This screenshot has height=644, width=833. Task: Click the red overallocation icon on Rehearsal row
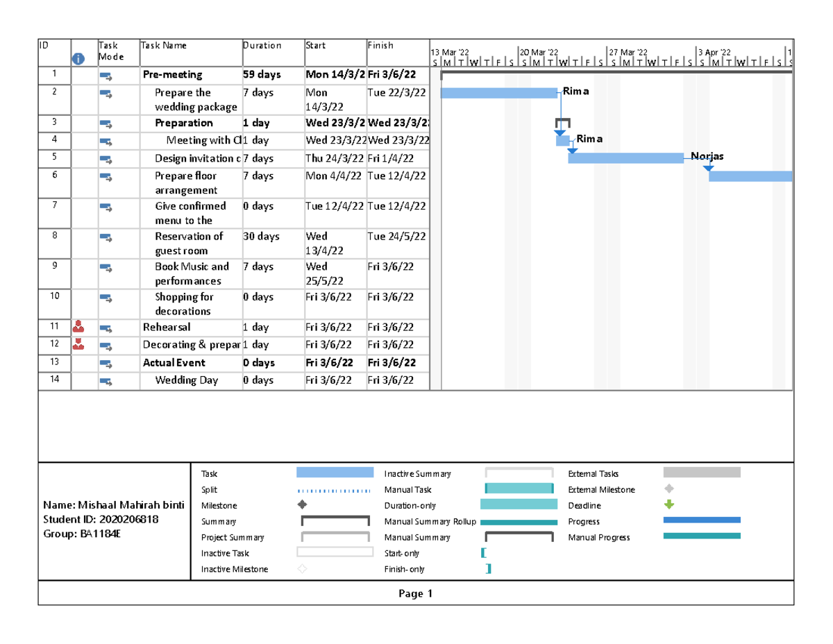[79, 326]
